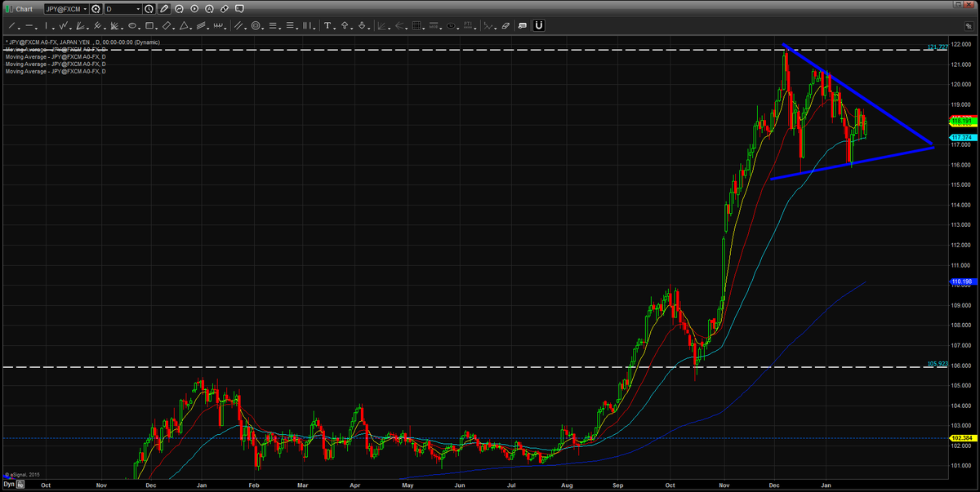Select the fan lines tool
This screenshot has width=980, height=492.
point(80,25)
